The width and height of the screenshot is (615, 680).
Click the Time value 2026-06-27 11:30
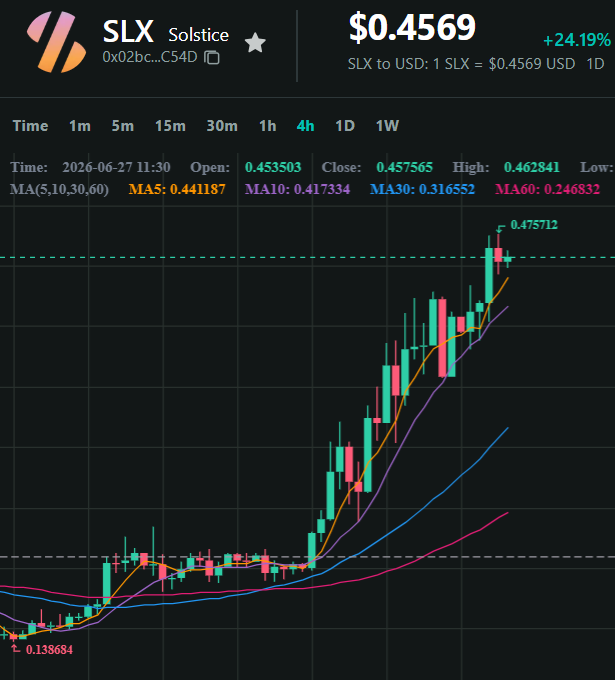(116, 167)
